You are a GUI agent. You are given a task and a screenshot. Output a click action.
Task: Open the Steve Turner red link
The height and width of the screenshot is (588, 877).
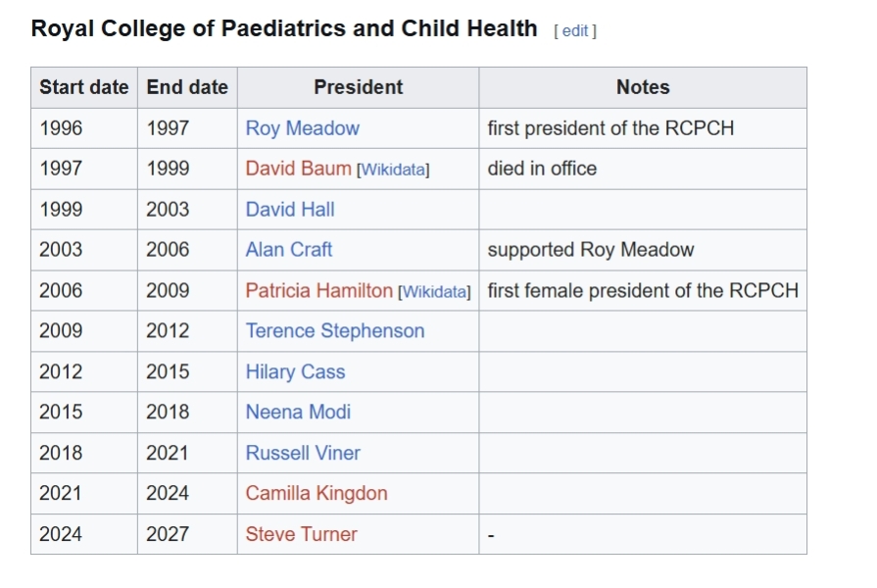point(301,535)
